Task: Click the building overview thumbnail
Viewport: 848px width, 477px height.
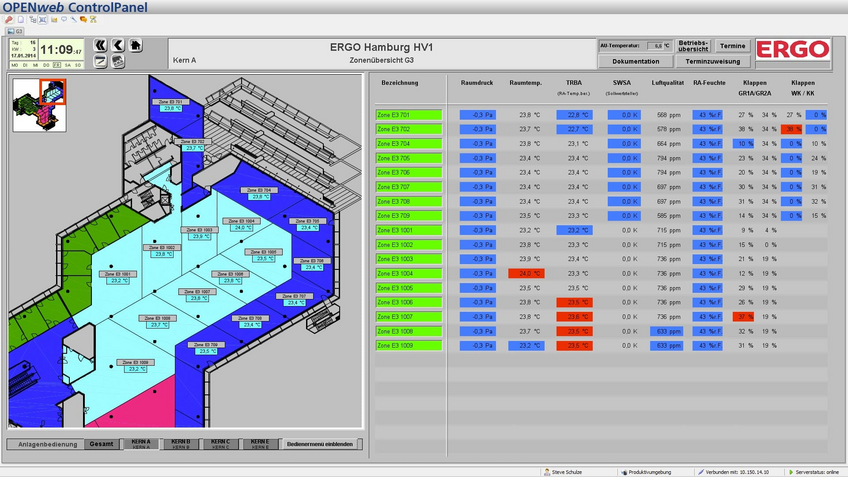Action: tap(39, 105)
